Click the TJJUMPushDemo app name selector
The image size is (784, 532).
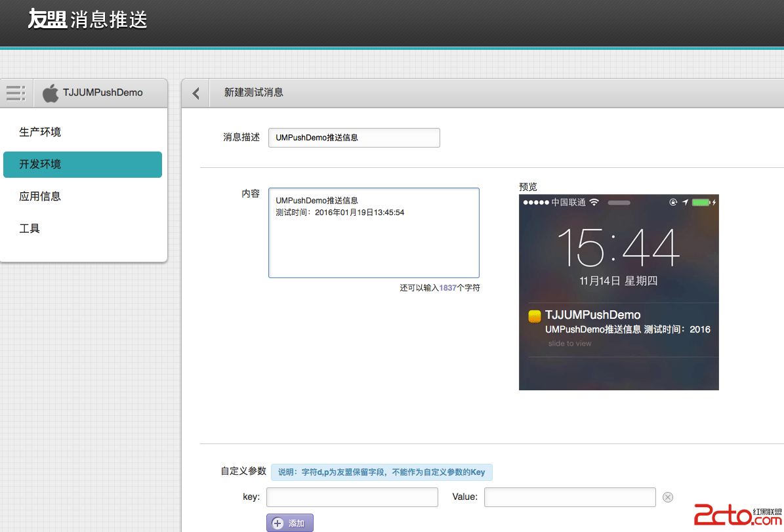(103, 92)
